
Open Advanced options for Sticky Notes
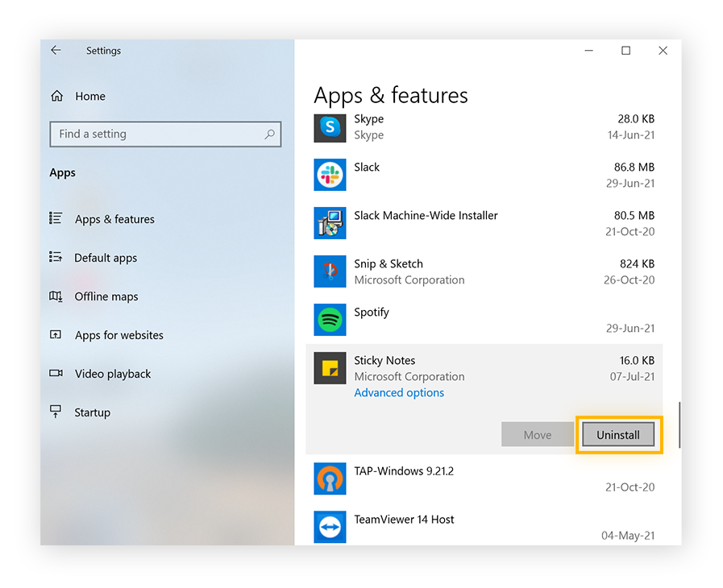(399, 393)
